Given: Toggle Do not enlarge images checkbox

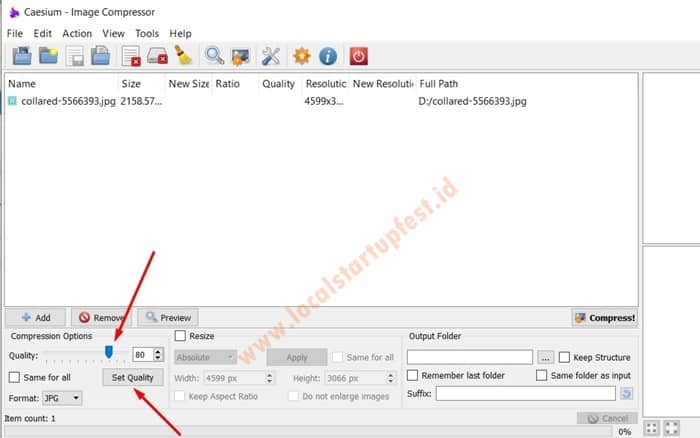Looking at the screenshot, I should 293,396.
